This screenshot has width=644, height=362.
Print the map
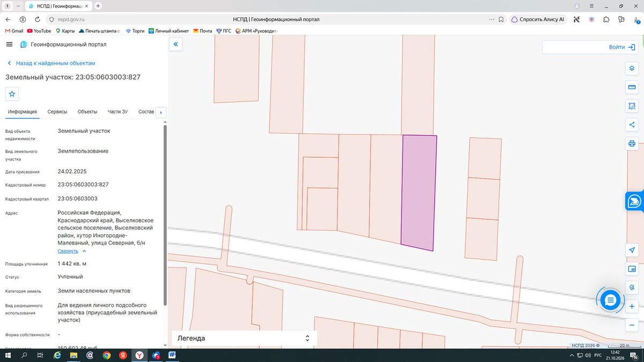(632, 144)
